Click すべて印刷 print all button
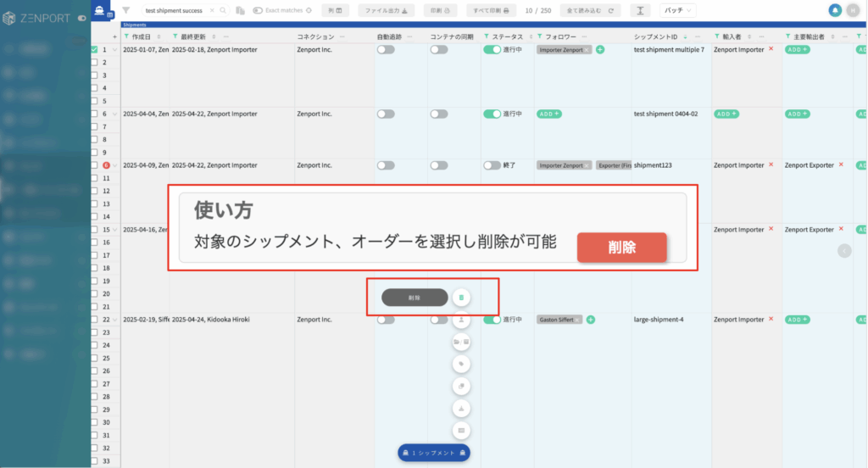This screenshot has height=468, width=868. 491,10
